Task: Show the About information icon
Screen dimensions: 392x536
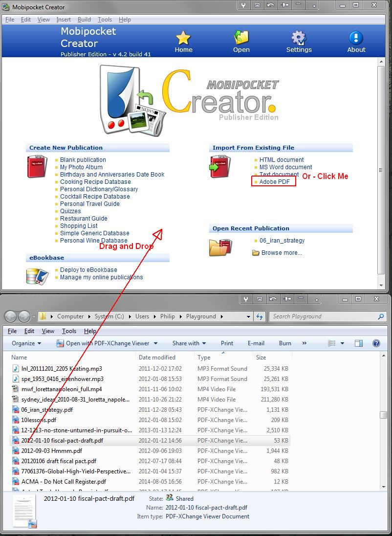Action: pyautogui.click(x=356, y=38)
